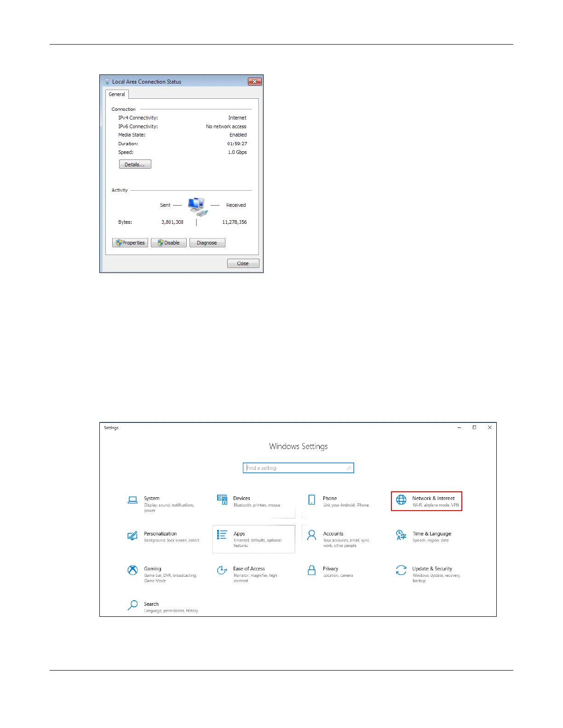Click the '1.0 Gbps' speed value
This screenshot has height=728, width=563.
point(237,152)
